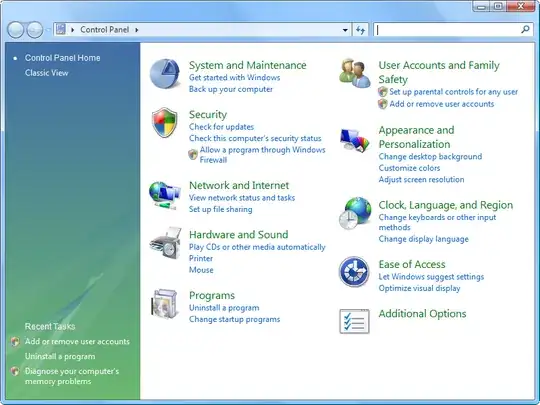Open the Programs box icon
The height and width of the screenshot is (405, 540).
point(165,304)
